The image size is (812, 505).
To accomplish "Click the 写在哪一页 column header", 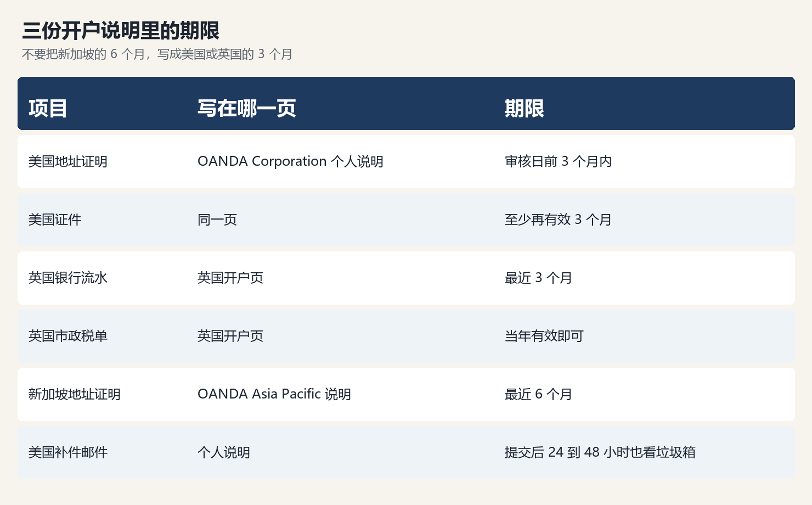I will (247, 108).
